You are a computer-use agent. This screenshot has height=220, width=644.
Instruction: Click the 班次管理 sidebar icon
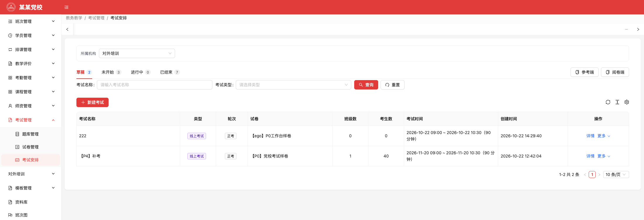tap(10, 21)
